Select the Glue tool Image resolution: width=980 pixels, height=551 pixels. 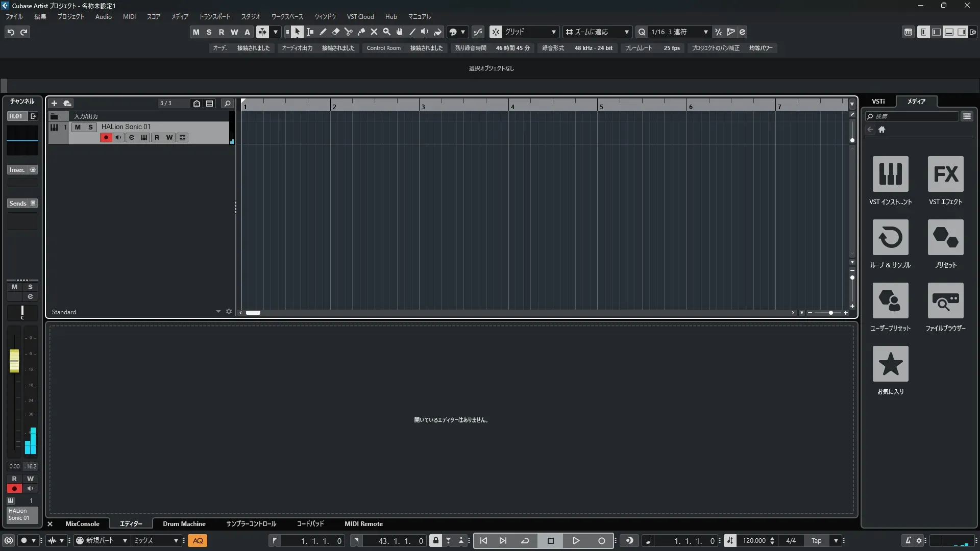(361, 32)
